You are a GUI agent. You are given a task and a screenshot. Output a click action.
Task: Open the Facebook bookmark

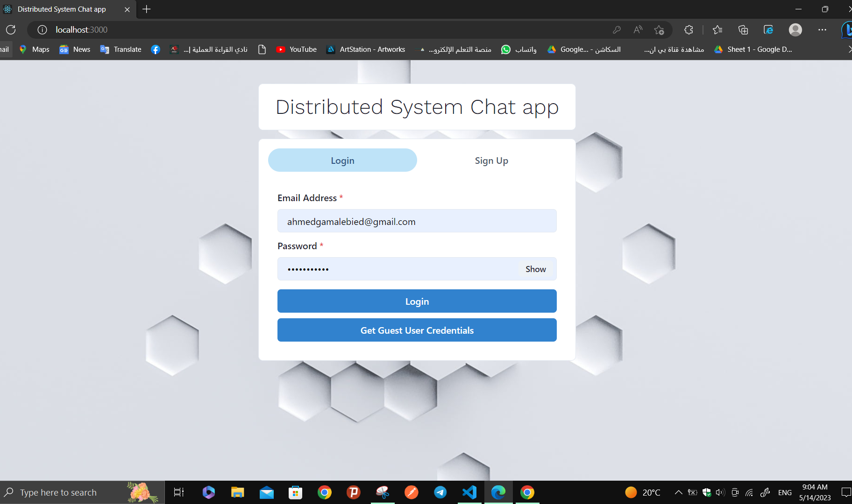tap(155, 49)
